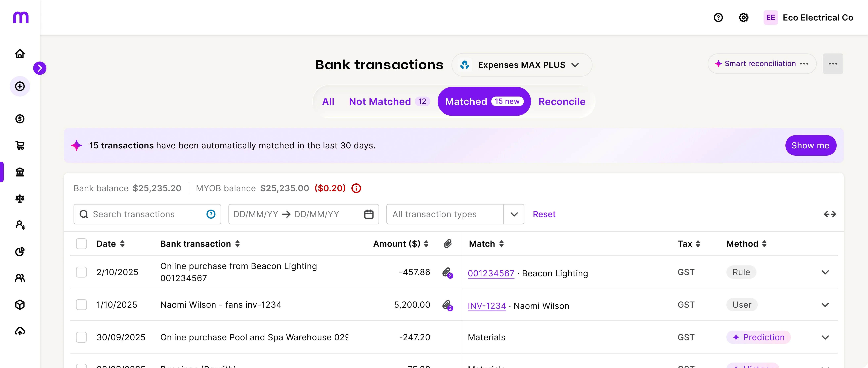Viewport: 868px width, 368px height.
Task: Open Contacts via the two-people icon
Action: tap(20, 278)
